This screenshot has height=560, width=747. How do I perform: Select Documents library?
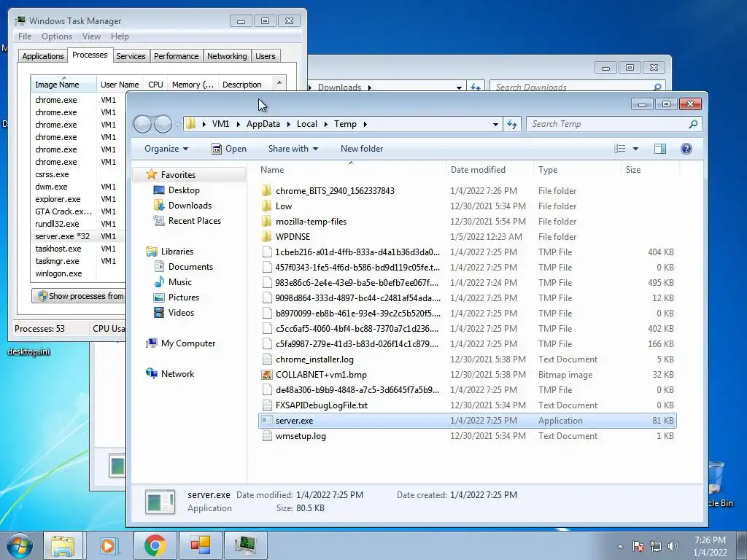point(190,267)
